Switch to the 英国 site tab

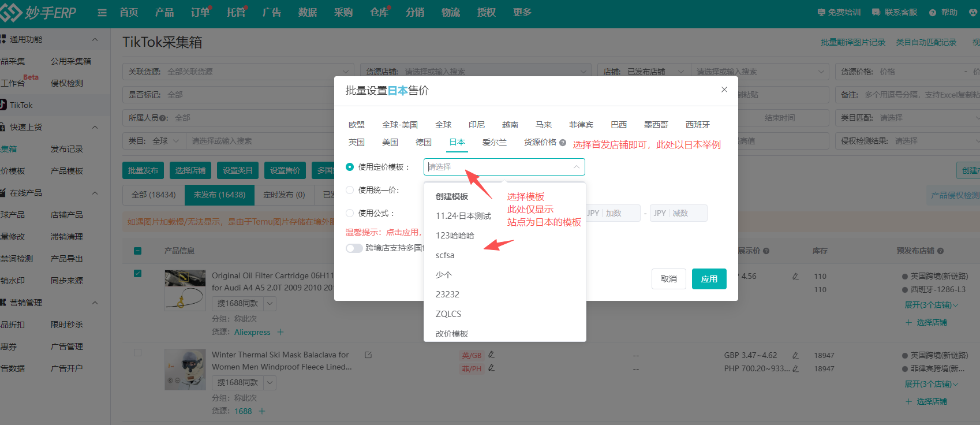[x=356, y=142]
